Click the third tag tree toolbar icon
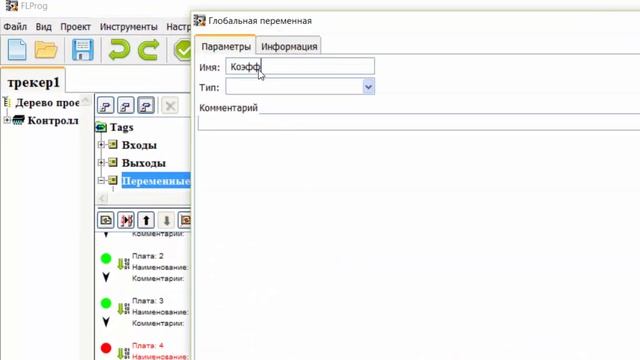Screen dimensions: 640x360 tap(146, 106)
